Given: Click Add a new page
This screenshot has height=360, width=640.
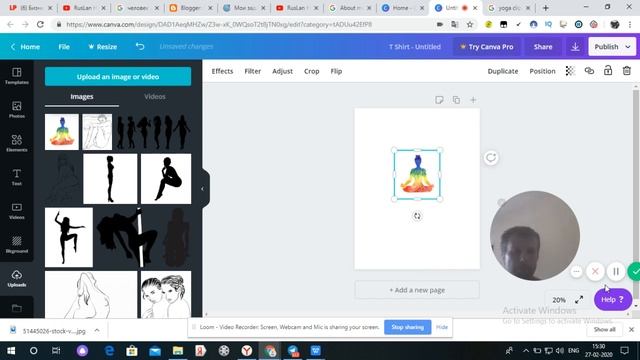Looking at the screenshot, I should [x=417, y=290].
